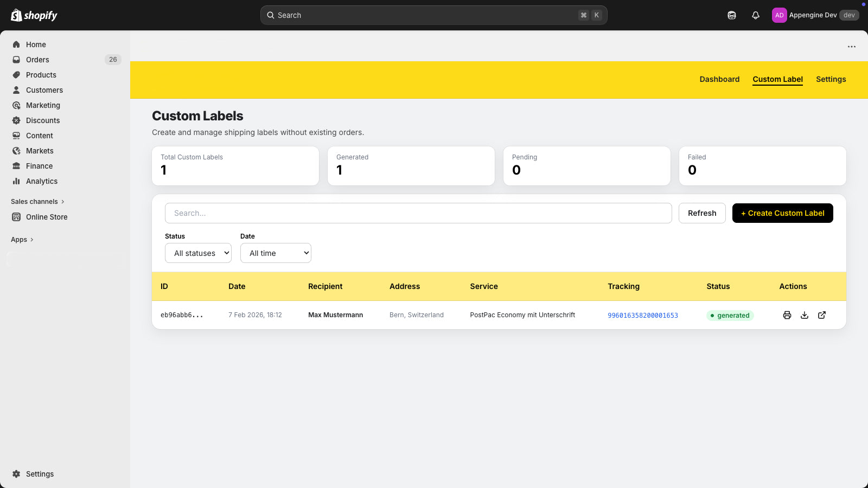Viewport: 868px width, 488px height.
Task: Click the Refresh button
Action: pos(702,213)
